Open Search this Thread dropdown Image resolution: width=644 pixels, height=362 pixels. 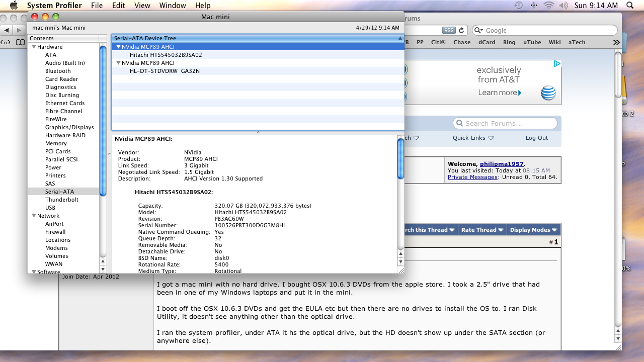coord(430,230)
